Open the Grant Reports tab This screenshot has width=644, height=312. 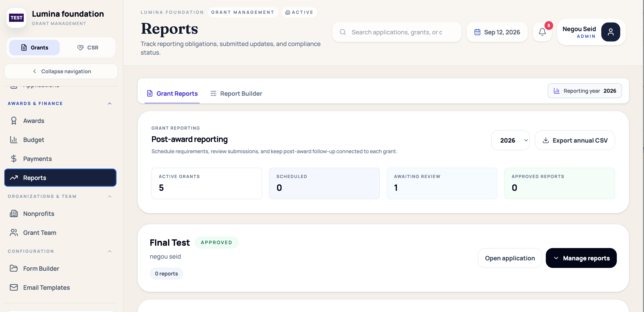(x=172, y=93)
